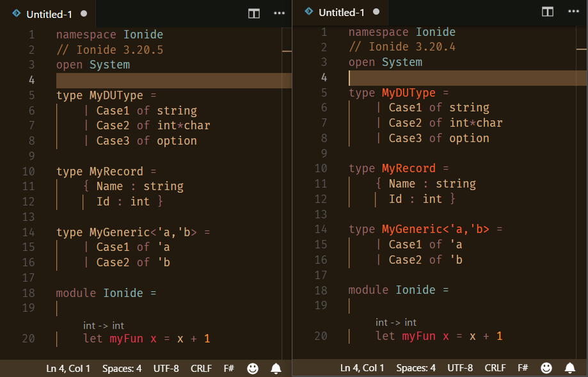Click F# language mode in left status bar
Viewport: 588px width, 377px height.
pos(229,369)
